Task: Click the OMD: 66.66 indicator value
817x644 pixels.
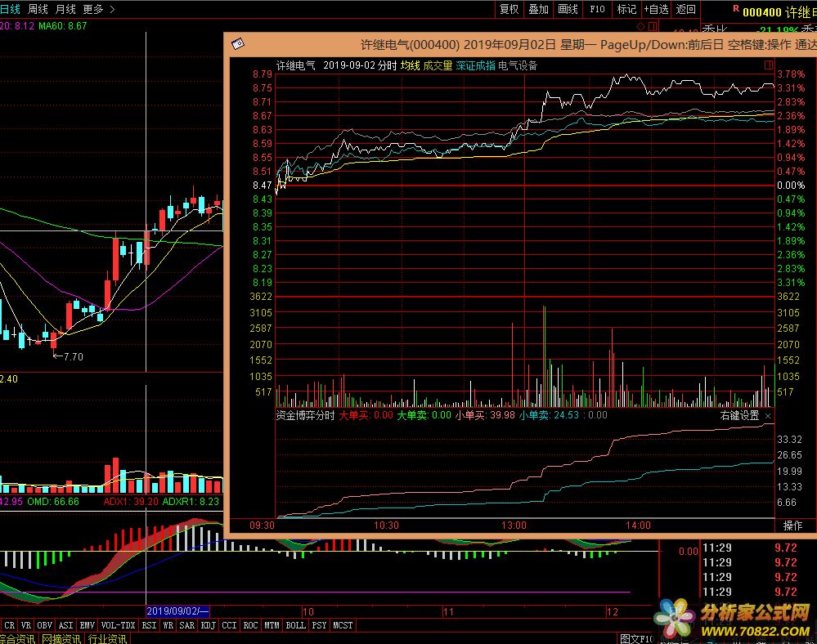Action: [x=53, y=501]
